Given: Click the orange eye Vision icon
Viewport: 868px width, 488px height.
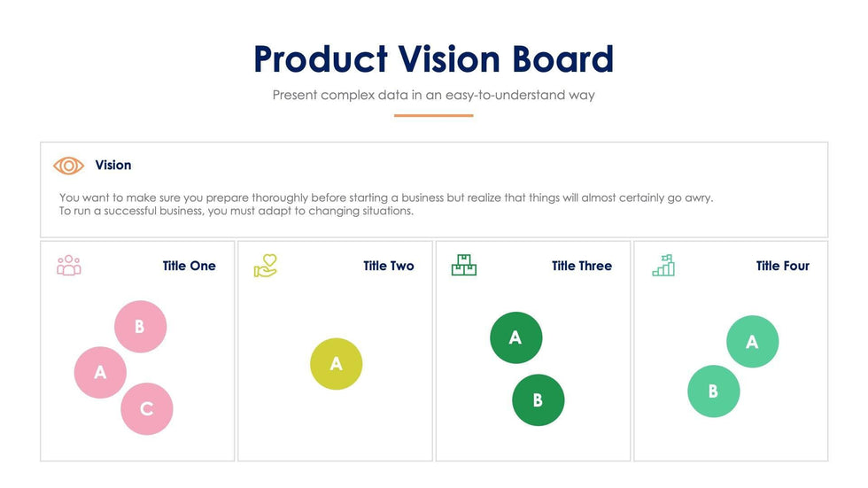Looking at the screenshot, I should click(68, 166).
